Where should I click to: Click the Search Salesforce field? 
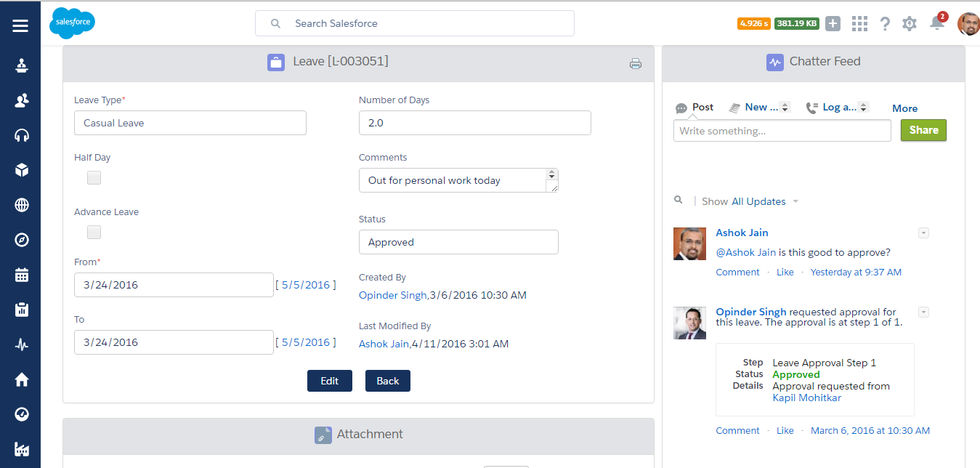tap(415, 23)
